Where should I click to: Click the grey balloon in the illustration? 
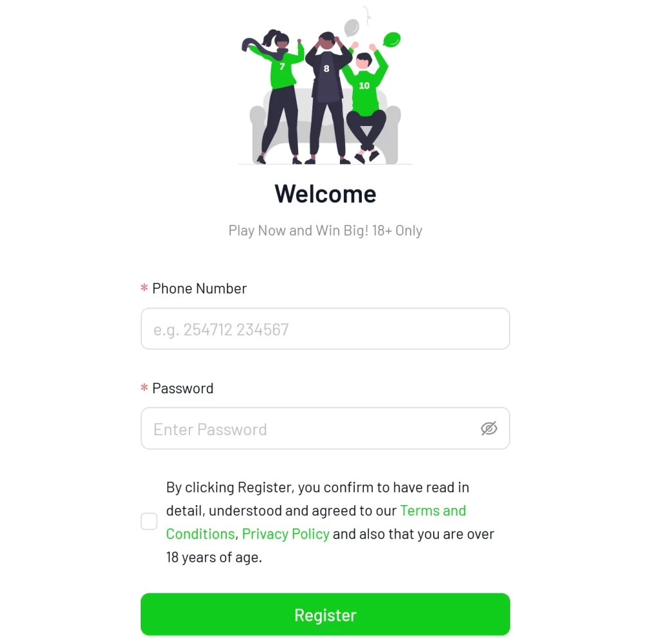pyautogui.click(x=351, y=27)
